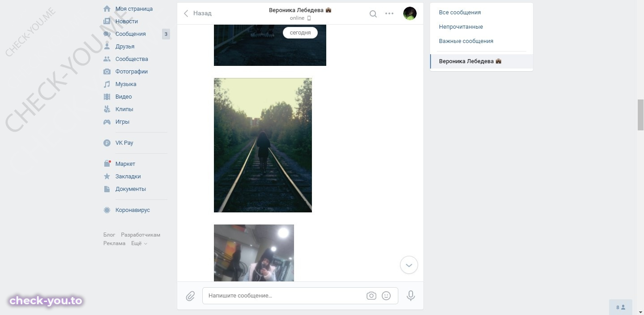Open Друзья menu item
644x315 pixels.
coord(125,46)
